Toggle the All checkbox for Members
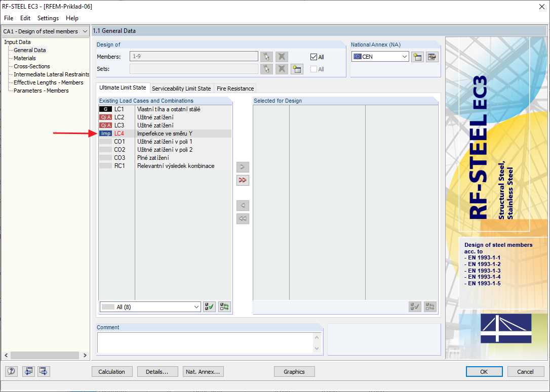 click(x=313, y=57)
